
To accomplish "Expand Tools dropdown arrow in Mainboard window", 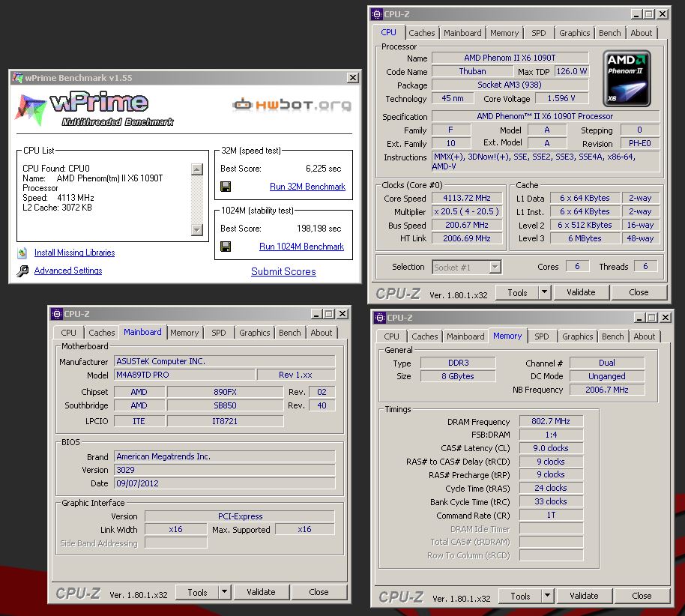I will [x=224, y=592].
